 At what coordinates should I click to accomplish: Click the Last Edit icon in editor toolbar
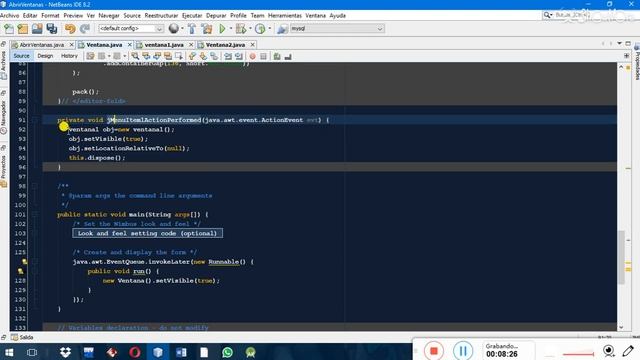pyautogui.click(x=90, y=56)
